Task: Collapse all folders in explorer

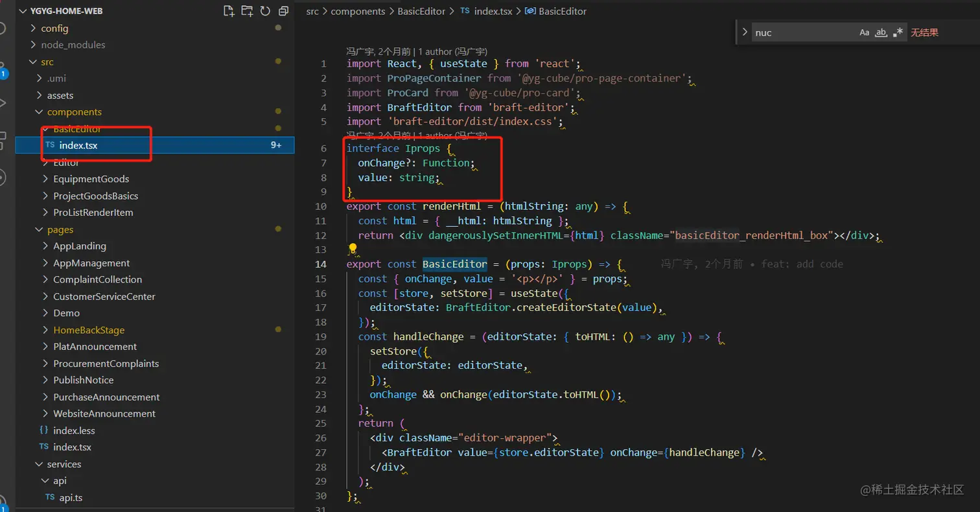Action: [283, 11]
